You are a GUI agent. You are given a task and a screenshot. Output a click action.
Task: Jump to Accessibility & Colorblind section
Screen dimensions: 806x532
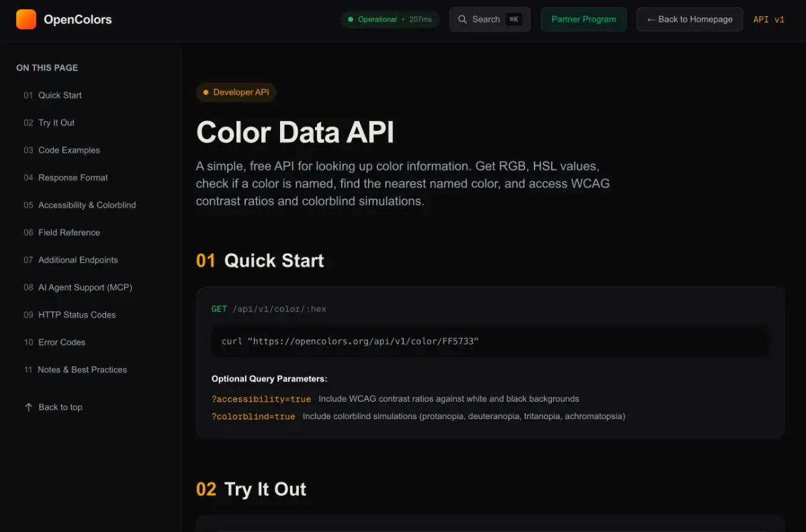[x=87, y=205]
